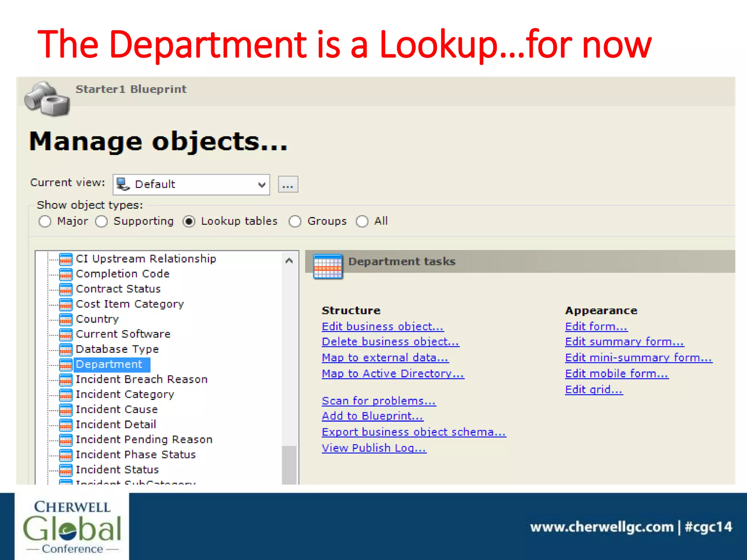Select Incident Category tree item
This screenshot has width=747, height=560.
pos(125,394)
